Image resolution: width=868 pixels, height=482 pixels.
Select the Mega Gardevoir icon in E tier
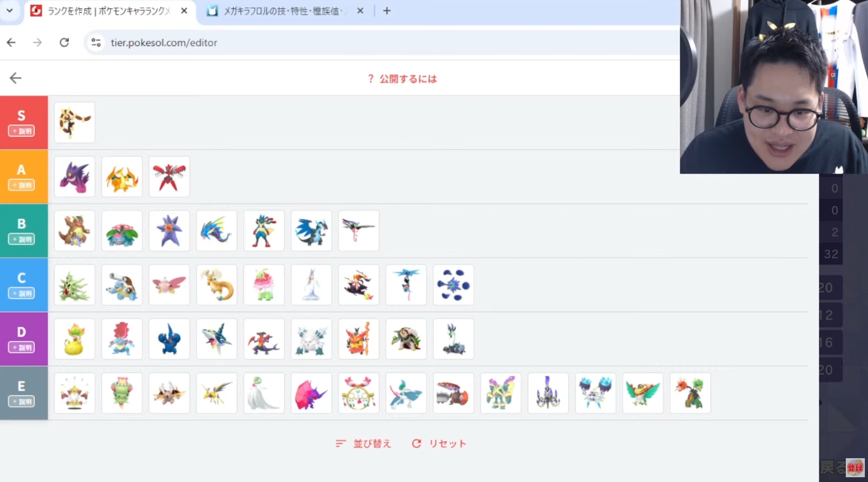tap(264, 393)
